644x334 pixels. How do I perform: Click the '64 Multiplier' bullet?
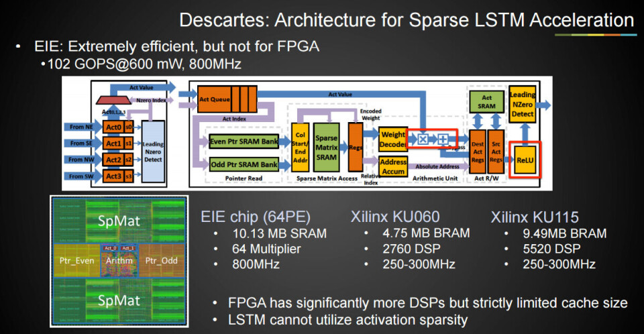pos(266,249)
